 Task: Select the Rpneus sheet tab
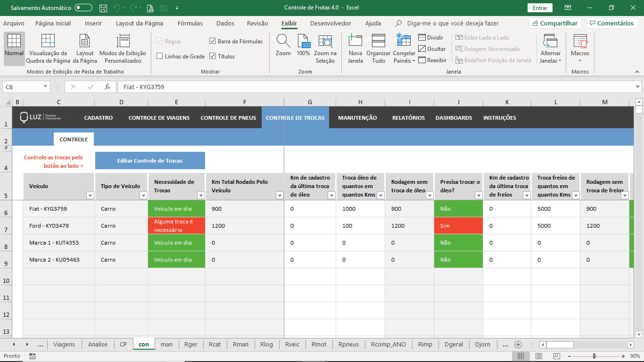click(x=348, y=345)
